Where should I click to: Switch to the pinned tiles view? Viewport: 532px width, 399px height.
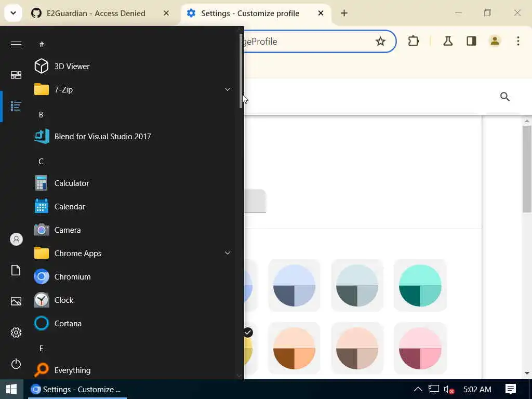click(16, 75)
